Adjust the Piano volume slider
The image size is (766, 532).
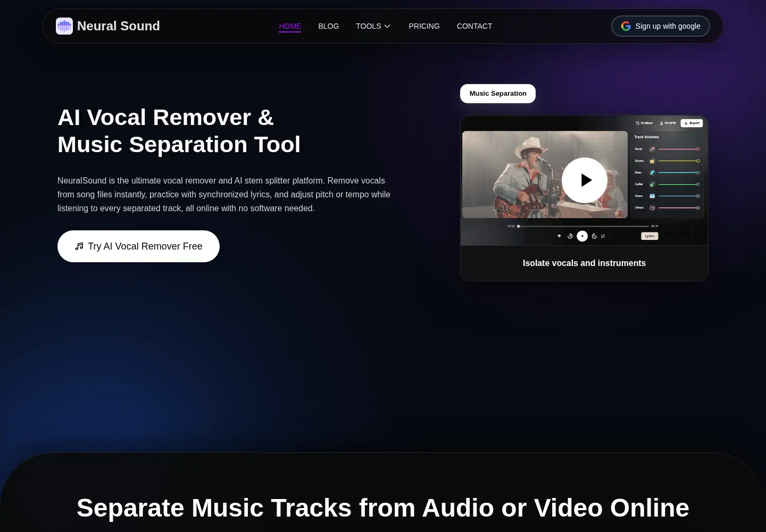coord(678,196)
